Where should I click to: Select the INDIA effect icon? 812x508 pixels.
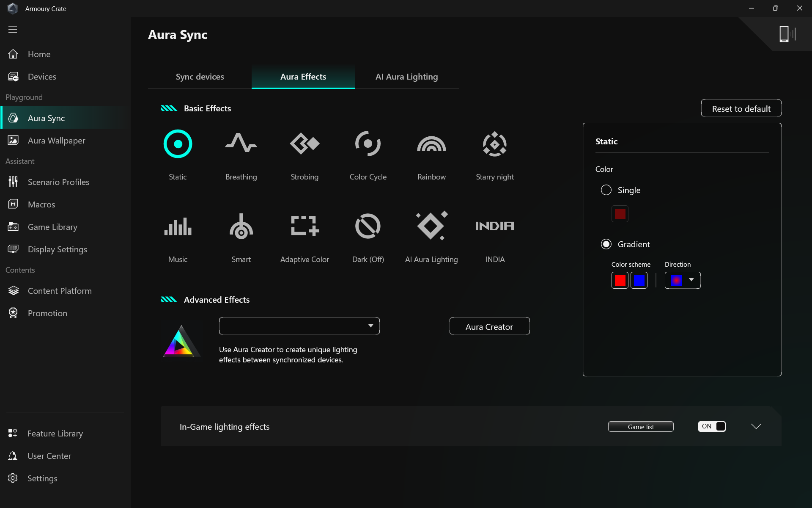pyautogui.click(x=495, y=226)
